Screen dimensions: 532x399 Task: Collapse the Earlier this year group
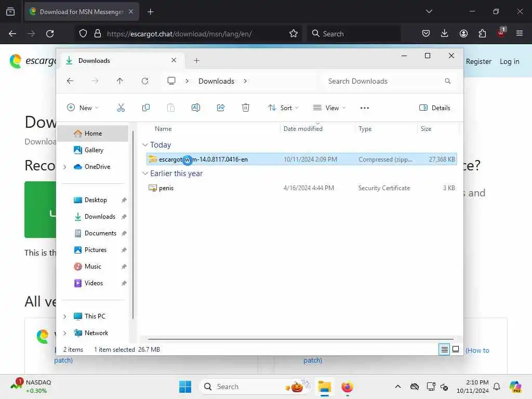click(145, 174)
